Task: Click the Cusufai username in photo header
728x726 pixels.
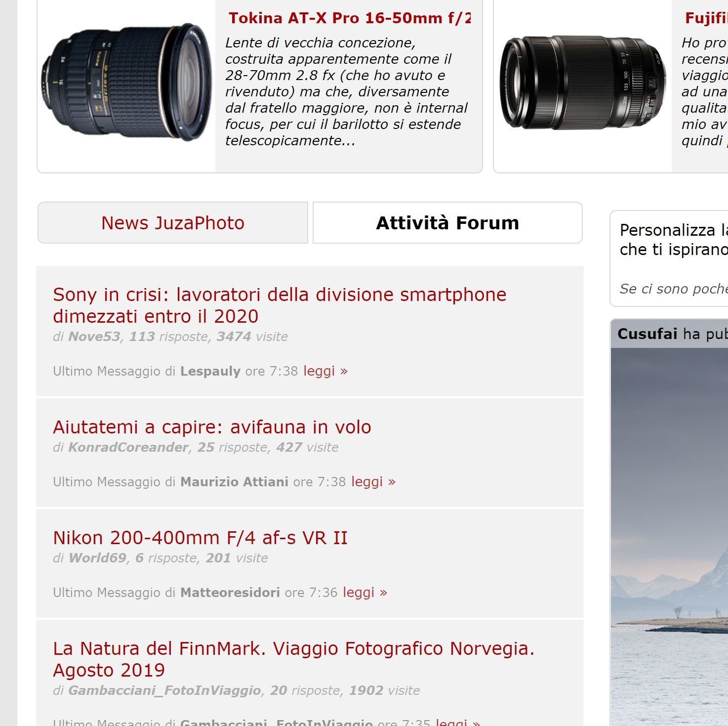Action: pos(647,334)
